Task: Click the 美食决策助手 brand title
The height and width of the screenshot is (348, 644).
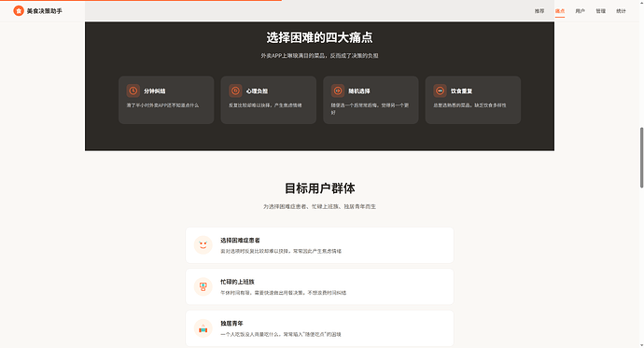Action: [45, 11]
